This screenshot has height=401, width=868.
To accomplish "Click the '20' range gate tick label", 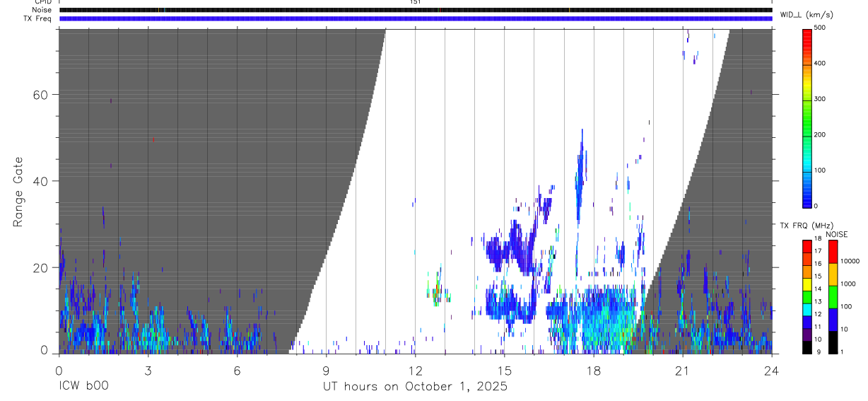I will click(x=42, y=267).
